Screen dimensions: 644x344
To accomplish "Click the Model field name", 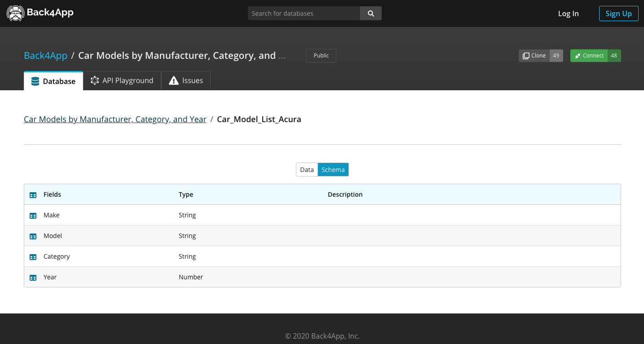I will click(53, 236).
